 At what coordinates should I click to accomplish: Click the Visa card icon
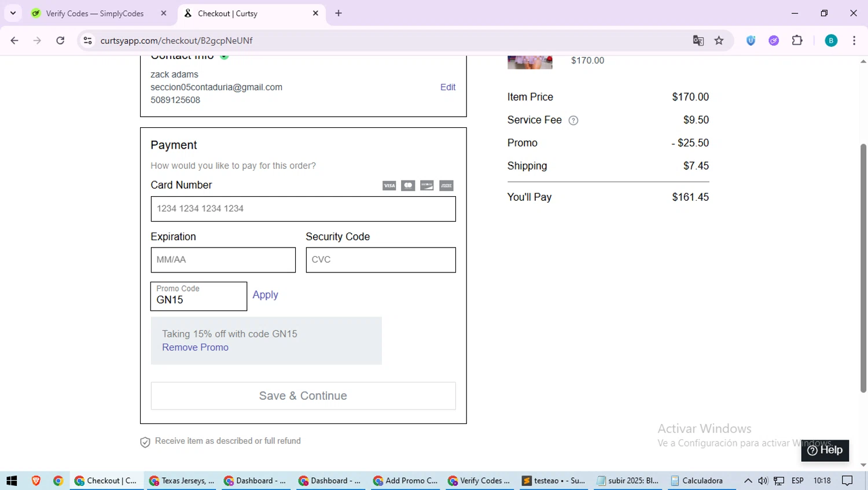tap(389, 186)
